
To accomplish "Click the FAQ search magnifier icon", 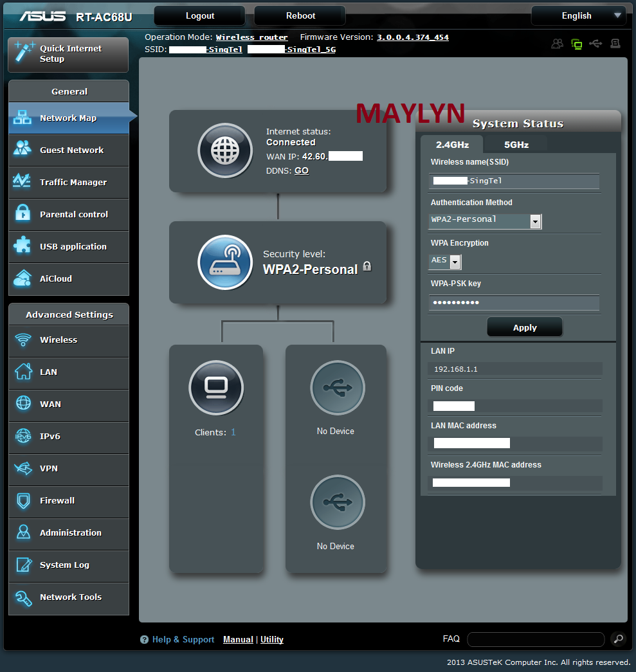I will 618,639.
